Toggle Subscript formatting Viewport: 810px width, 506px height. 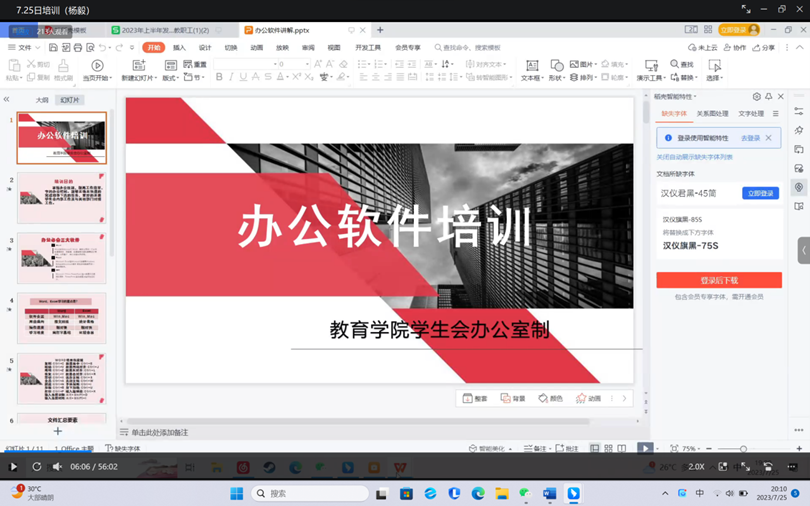(309, 77)
